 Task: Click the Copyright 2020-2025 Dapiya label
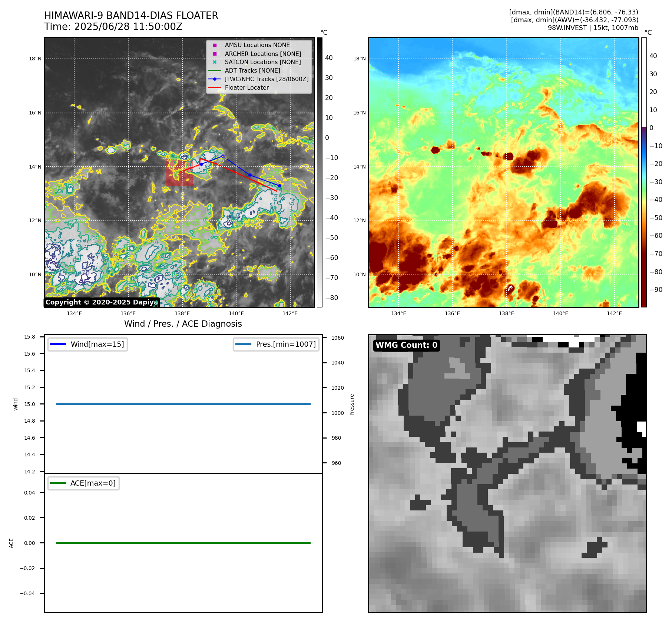tap(102, 302)
